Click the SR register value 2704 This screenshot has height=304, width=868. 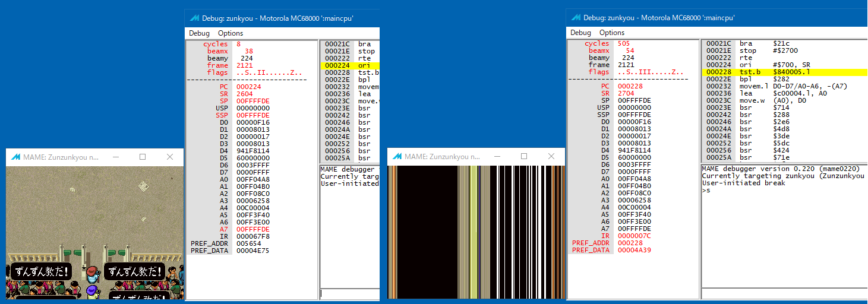click(626, 93)
